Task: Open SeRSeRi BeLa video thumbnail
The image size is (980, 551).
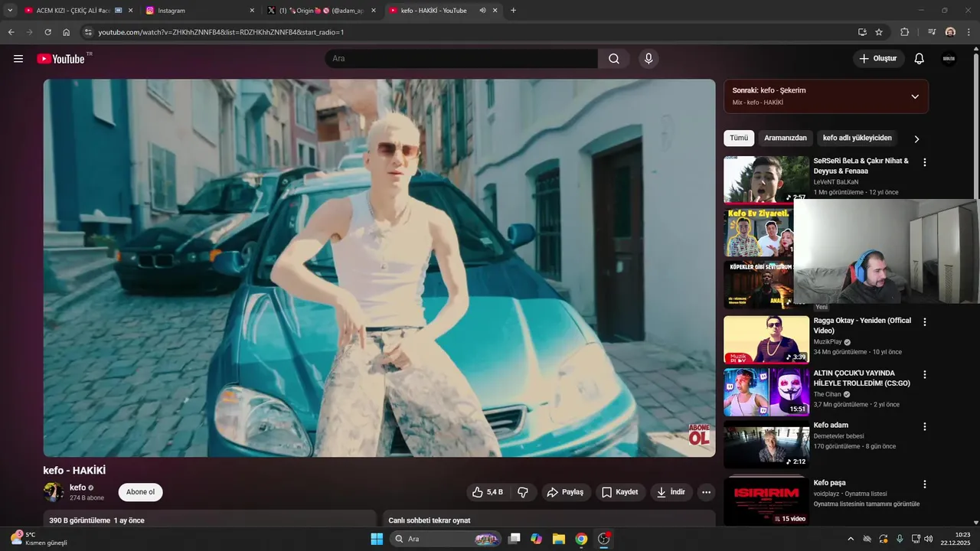Action: tap(766, 179)
